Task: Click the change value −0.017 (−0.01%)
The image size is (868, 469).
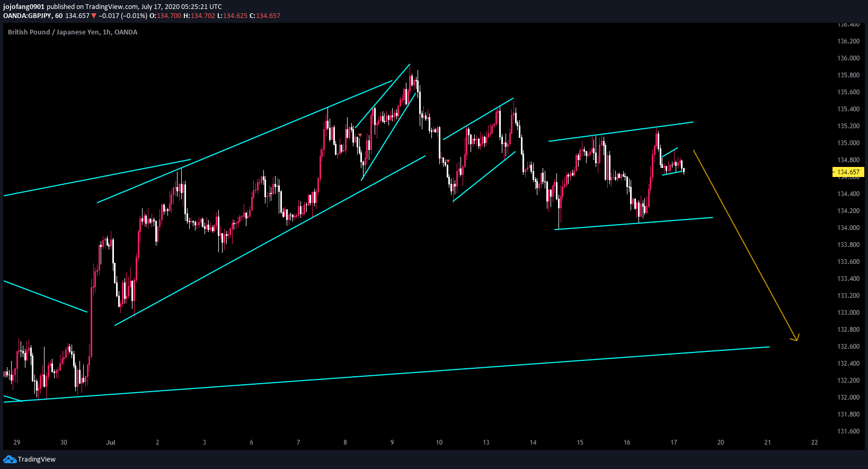Action: [123, 16]
